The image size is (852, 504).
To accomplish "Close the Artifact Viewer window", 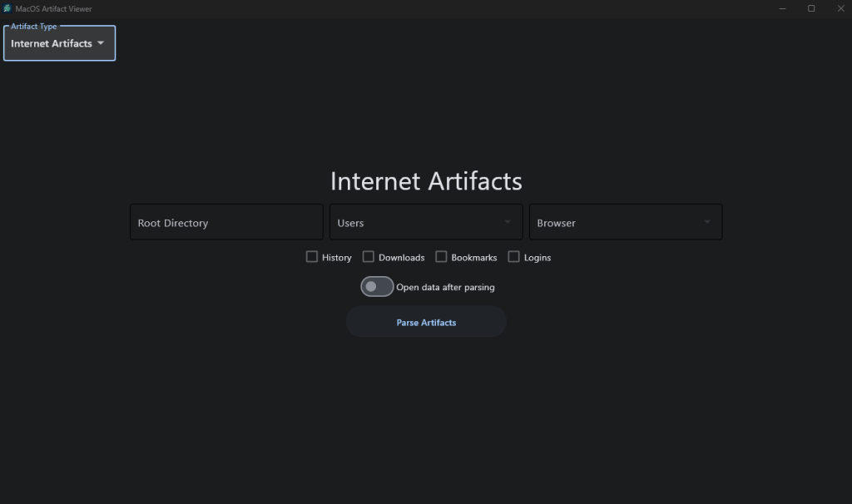I will click(840, 8).
